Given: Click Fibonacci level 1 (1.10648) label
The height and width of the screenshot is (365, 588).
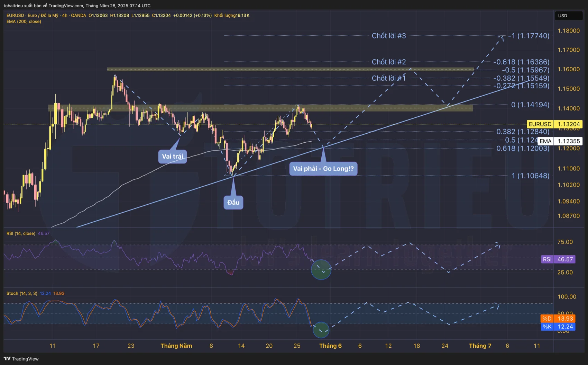Looking at the screenshot, I should tap(531, 176).
